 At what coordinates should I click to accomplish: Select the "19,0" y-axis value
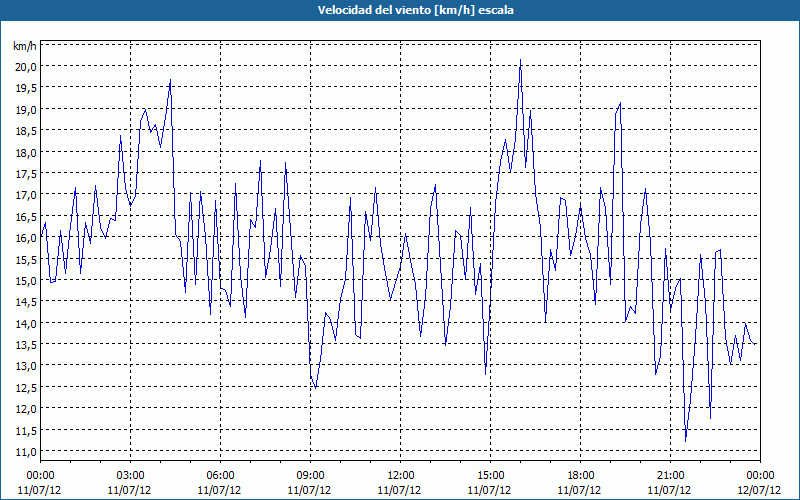26,110
